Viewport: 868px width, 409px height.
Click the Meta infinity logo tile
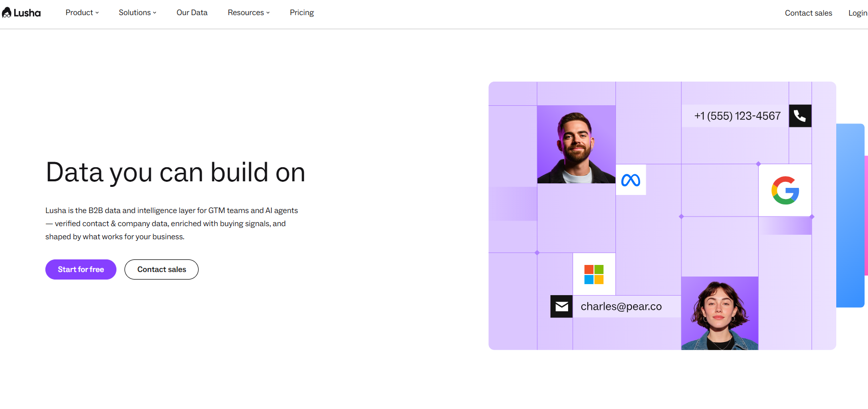coord(631,180)
